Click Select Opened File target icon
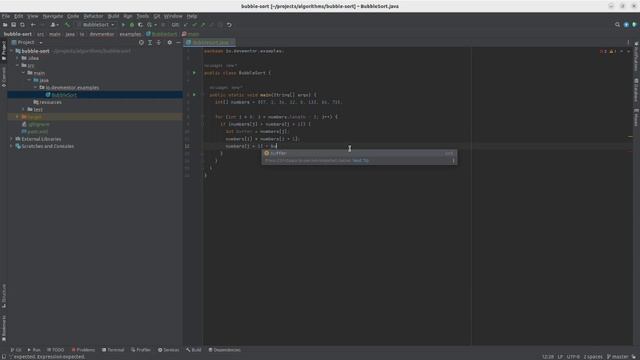The width and height of the screenshot is (640, 360). (141, 42)
